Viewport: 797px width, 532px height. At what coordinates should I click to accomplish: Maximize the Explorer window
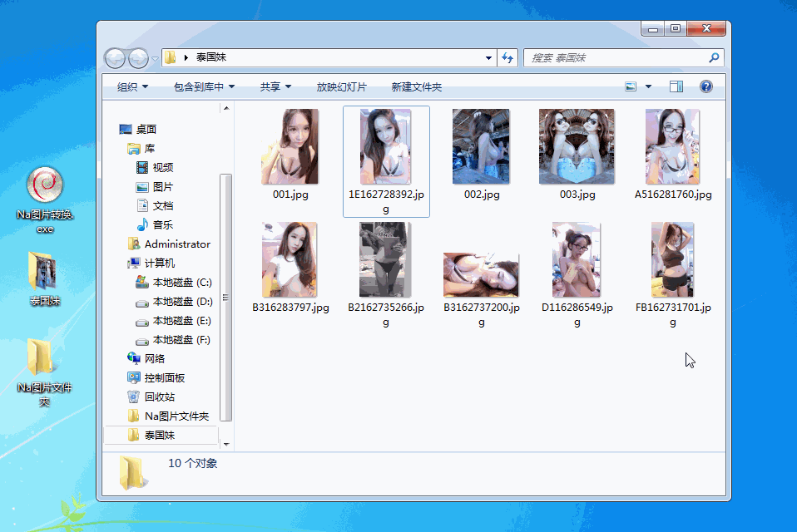pos(676,28)
